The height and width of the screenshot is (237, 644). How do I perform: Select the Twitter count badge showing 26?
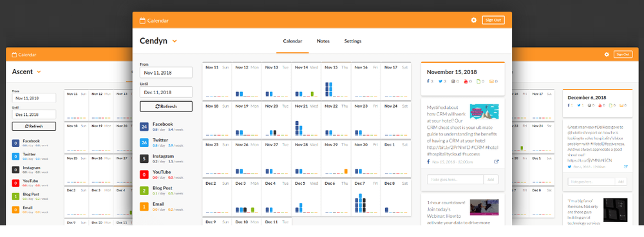point(144,142)
